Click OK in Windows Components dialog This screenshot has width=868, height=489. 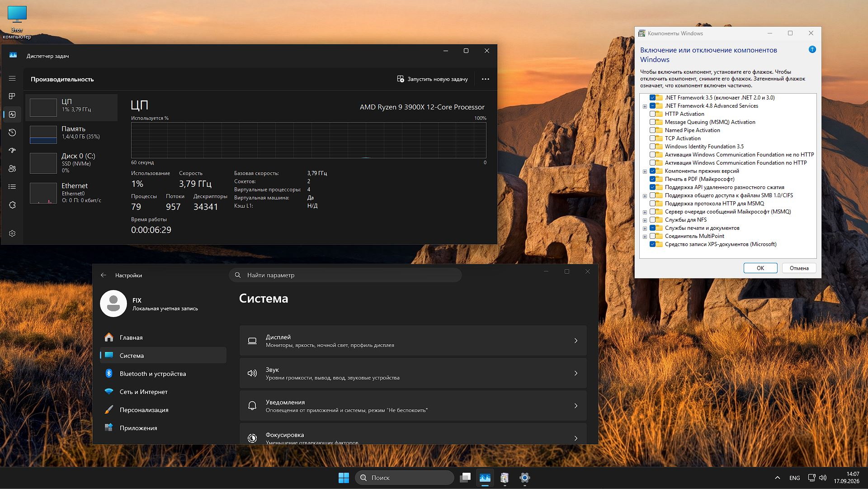[x=760, y=268]
